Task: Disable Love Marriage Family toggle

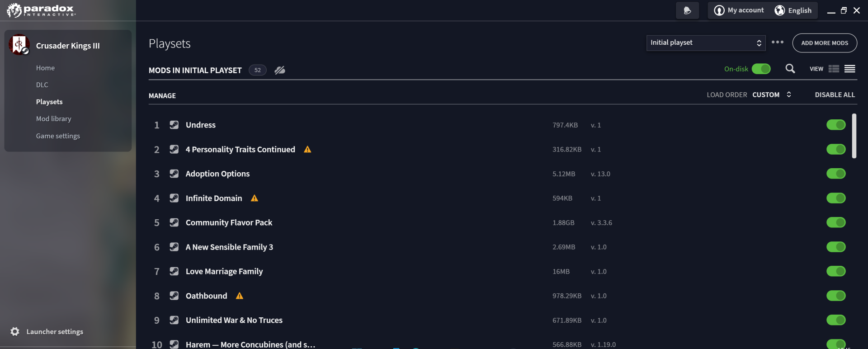Action: [x=836, y=271]
